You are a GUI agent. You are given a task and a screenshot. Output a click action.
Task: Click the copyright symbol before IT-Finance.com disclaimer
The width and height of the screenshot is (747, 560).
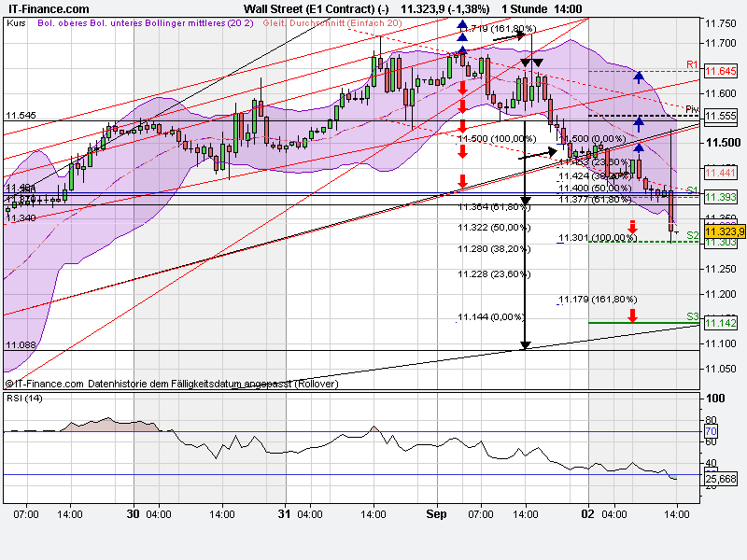coord(10,383)
